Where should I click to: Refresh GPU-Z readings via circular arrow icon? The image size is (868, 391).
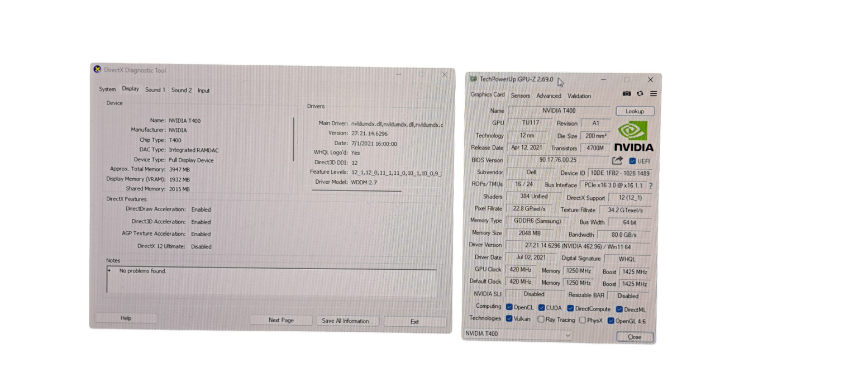(x=640, y=94)
